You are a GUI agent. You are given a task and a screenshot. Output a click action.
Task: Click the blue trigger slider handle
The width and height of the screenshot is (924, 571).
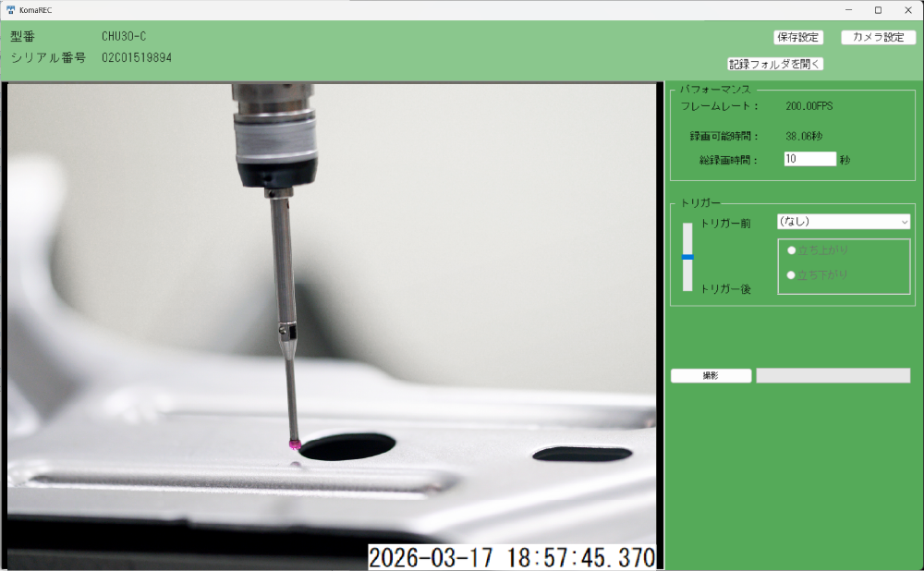point(687,257)
